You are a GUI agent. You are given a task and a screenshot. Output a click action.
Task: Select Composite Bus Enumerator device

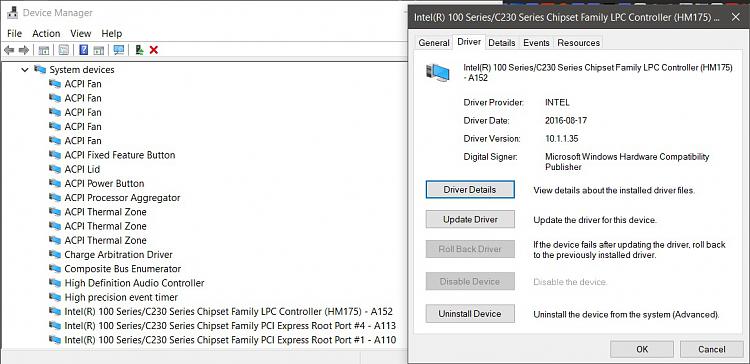coord(122,269)
